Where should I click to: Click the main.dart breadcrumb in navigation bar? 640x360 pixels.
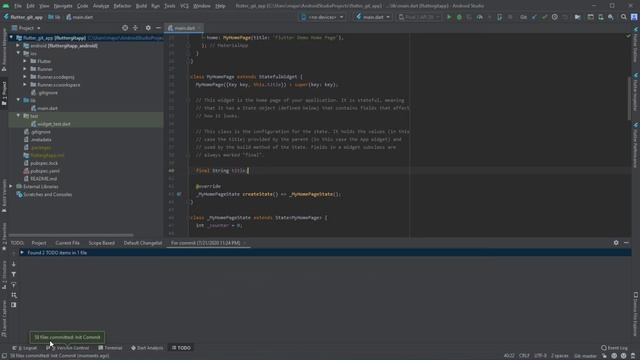coord(80,17)
